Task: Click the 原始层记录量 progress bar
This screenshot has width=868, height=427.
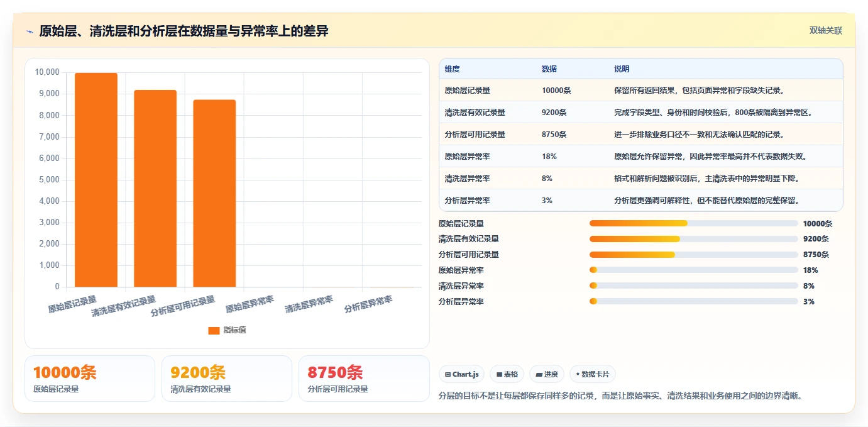Action: click(x=694, y=223)
